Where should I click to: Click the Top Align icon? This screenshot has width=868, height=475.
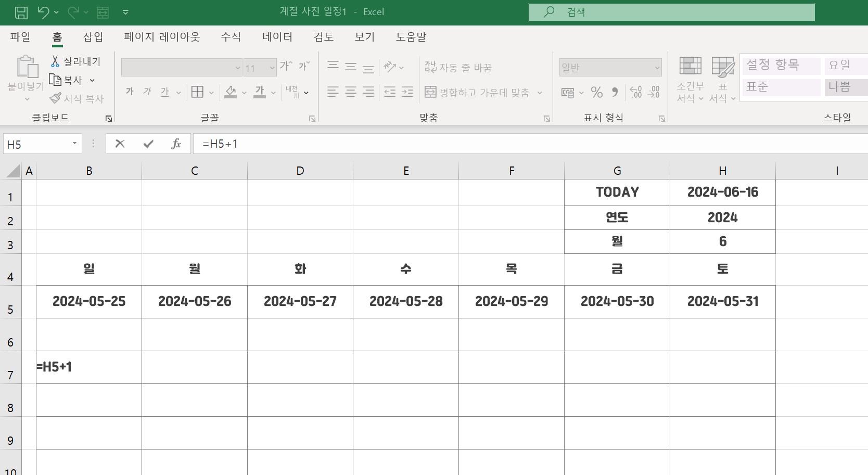[x=333, y=66]
